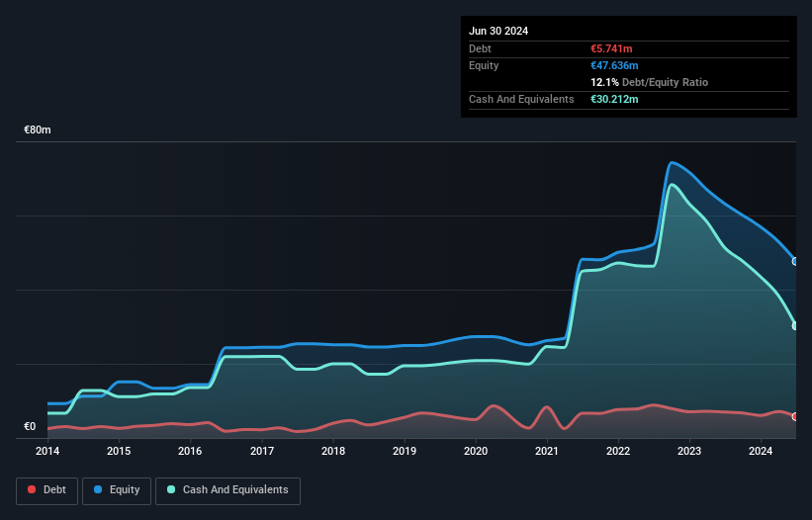Click the Debt row label in tooltip
This screenshot has height=520, width=812.
tap(480, 48)
